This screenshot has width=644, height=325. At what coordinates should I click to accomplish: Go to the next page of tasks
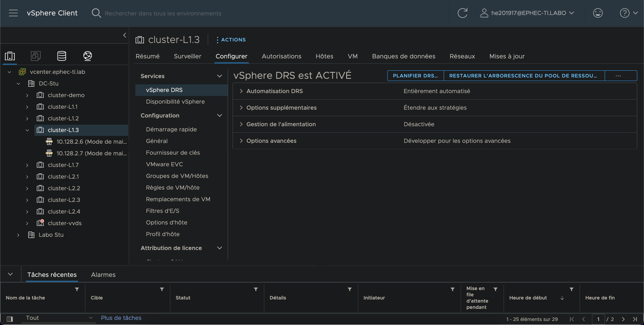(x=623, y=319)
